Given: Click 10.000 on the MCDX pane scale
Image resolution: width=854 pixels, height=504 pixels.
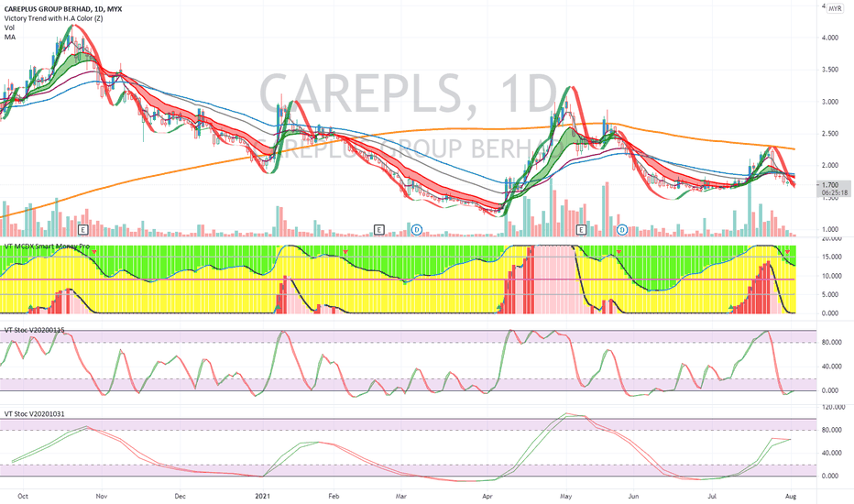Looking at the screenshot, I should (830, 276).
